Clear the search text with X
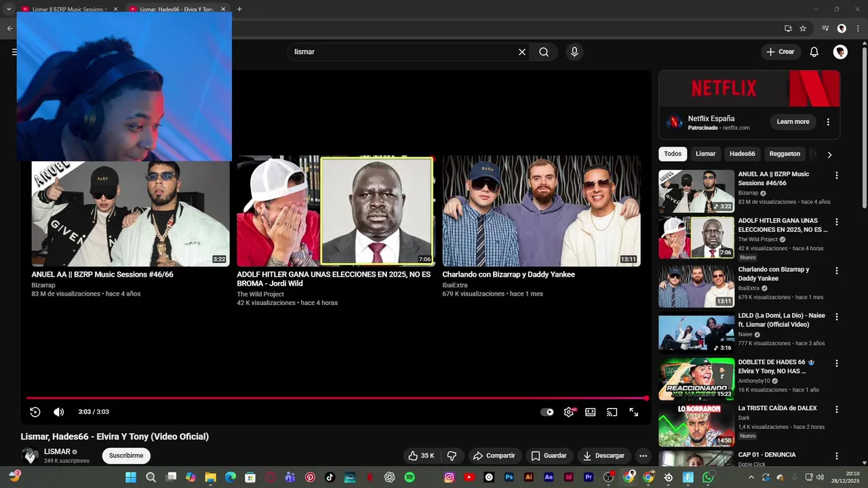868x488 pixels. click(x=522, y=52)
